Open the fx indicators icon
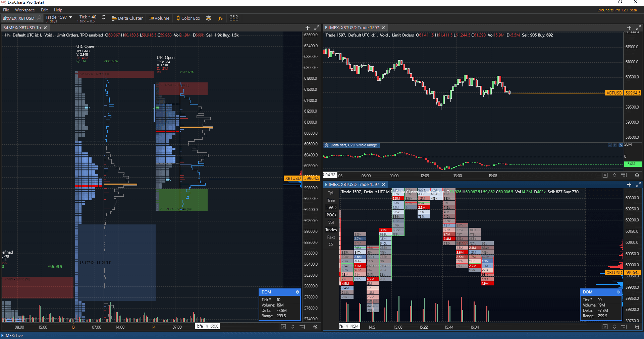644x339 pixels. tap(220, 18)
